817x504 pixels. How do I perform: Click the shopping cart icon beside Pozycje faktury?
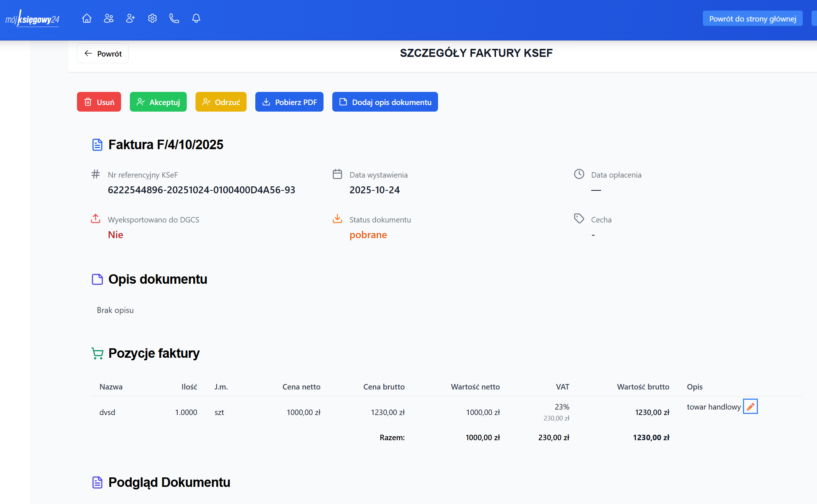point(97,353)
